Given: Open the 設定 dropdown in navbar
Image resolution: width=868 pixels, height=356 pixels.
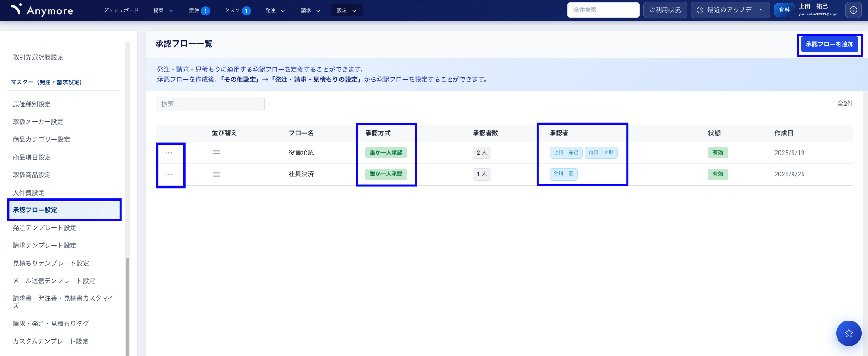Looking at the screenshot, I should click(346, 10).
